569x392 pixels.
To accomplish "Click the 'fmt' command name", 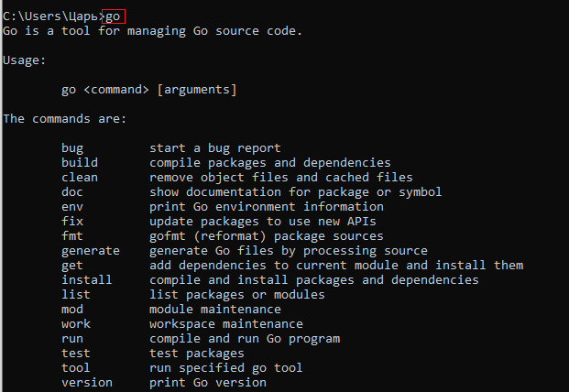I will [72, 235].
